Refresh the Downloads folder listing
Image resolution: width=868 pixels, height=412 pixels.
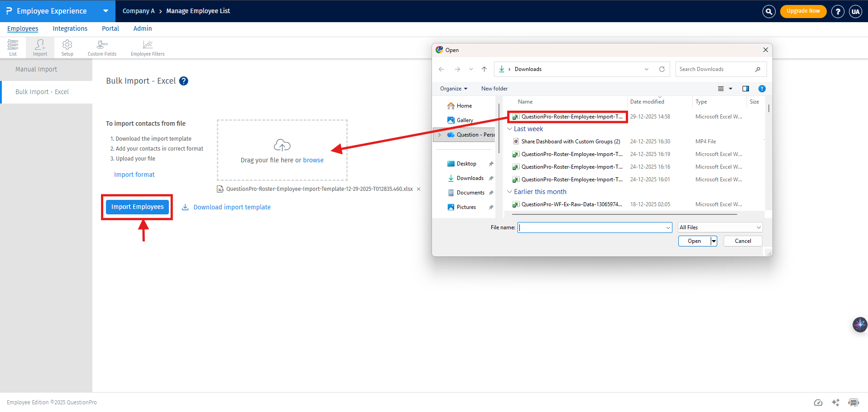point(662,69)
